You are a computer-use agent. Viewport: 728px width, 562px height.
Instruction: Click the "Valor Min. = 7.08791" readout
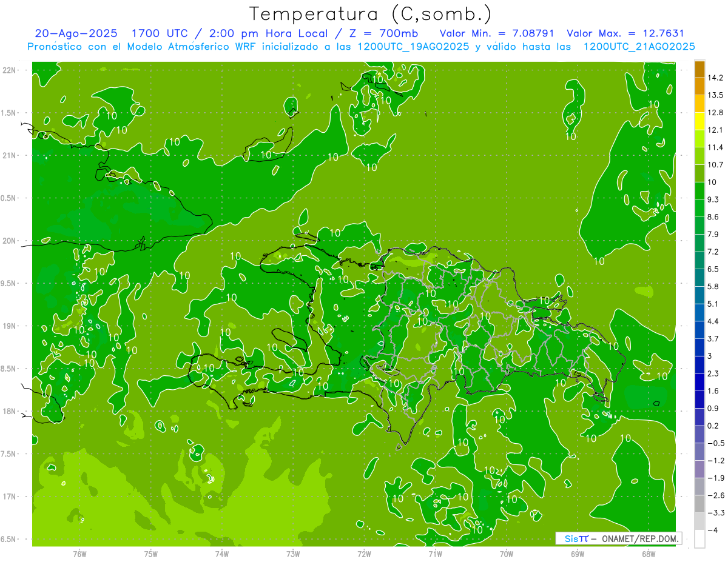tap(497, 33)
